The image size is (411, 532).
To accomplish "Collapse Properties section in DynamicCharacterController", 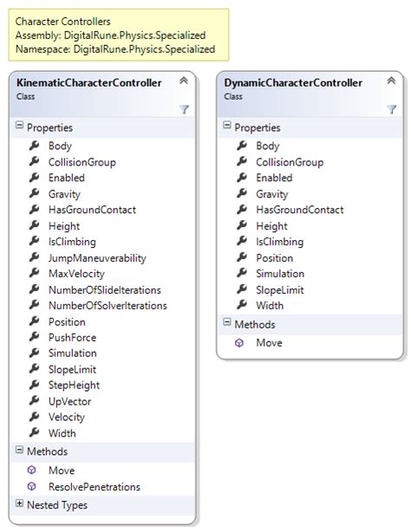I will point(227,126).
